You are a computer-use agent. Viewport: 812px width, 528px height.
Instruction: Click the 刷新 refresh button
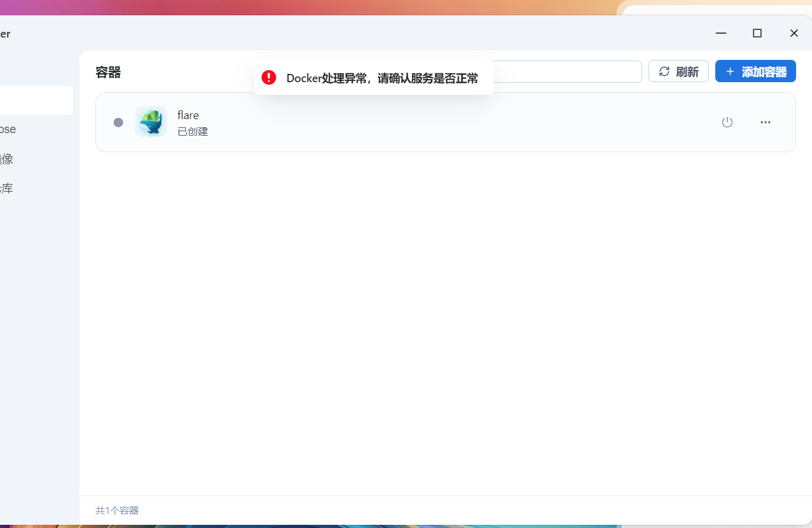tap(678, 71)
